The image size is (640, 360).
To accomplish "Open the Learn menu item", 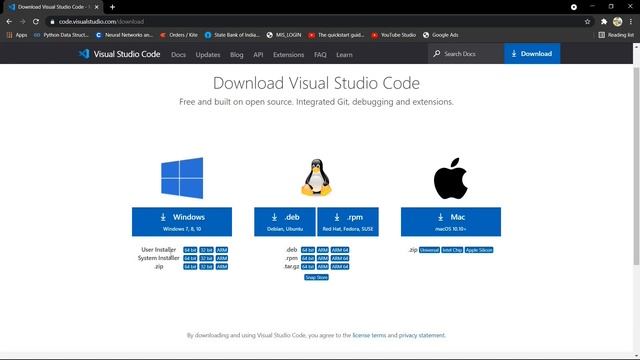I will [344, 54].
